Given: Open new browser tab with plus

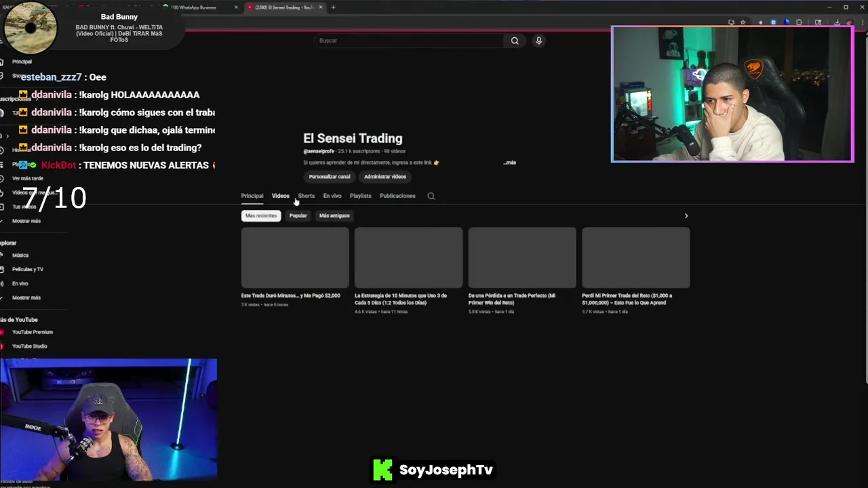Looking at the screenshot, I should 333,7.
